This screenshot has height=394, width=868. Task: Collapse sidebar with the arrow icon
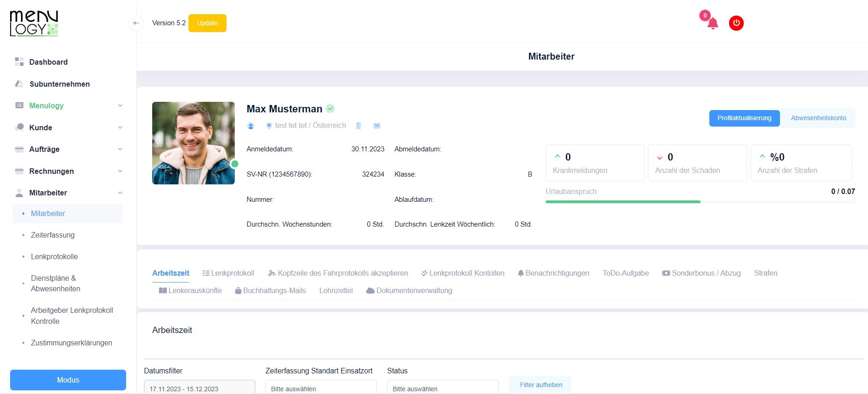coord(136,23)
